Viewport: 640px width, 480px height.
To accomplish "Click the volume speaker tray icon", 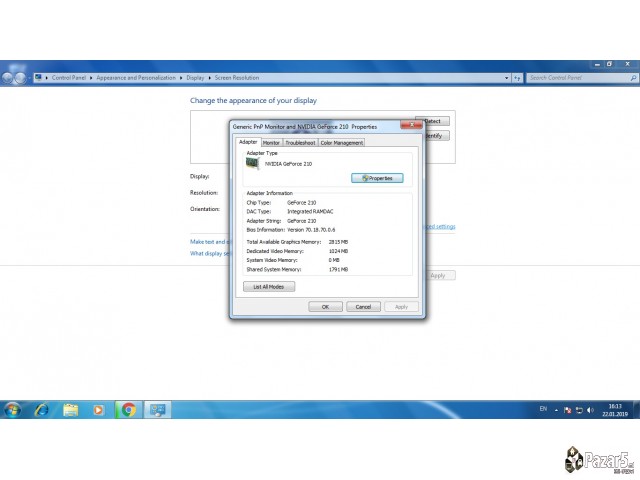I will 590,410.
